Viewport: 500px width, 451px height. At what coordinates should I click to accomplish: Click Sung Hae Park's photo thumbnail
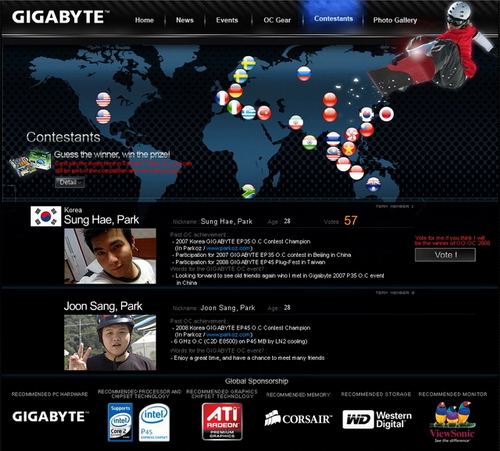(x=110, y=256)
